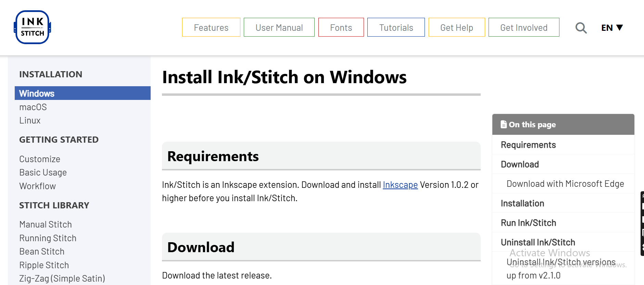Open the Fonts menu
This screenshot has height=285, width=644.
(x=341, y=27)
